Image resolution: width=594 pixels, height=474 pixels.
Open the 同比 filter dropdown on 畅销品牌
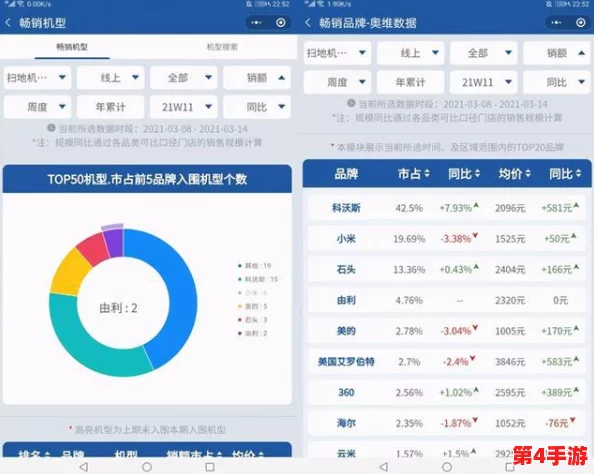pos(557,82)
